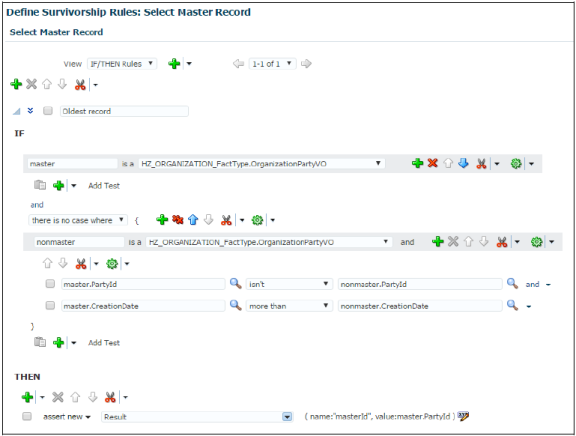Open the isn't operator dropdown
The image size is (576, 436).
click(289, 284)
